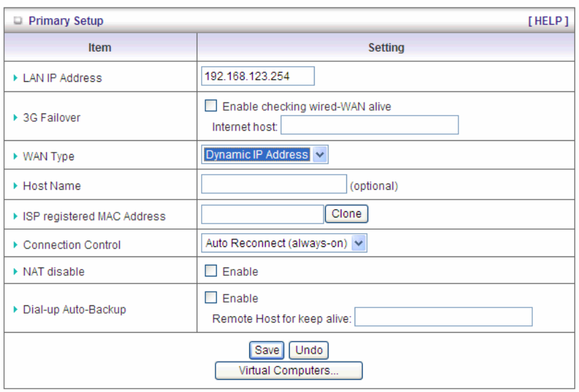
Task: Click the arrow icon beside NAT disable
Action: coord(17,272)
